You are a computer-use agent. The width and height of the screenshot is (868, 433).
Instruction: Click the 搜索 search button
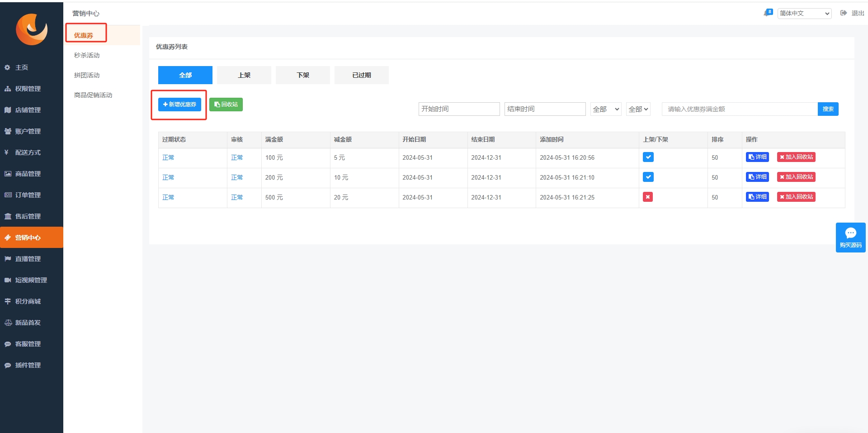click(x=828, y=109)
